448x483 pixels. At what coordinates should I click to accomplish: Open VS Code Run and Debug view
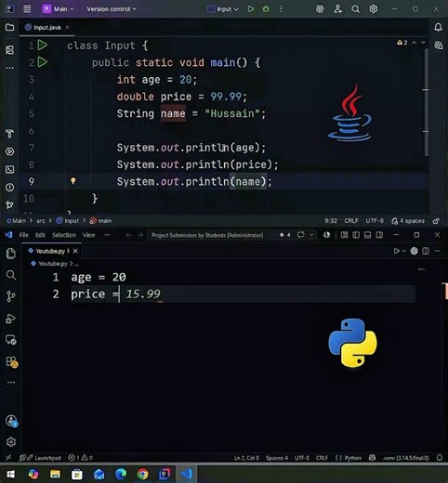tap(11, 319)
